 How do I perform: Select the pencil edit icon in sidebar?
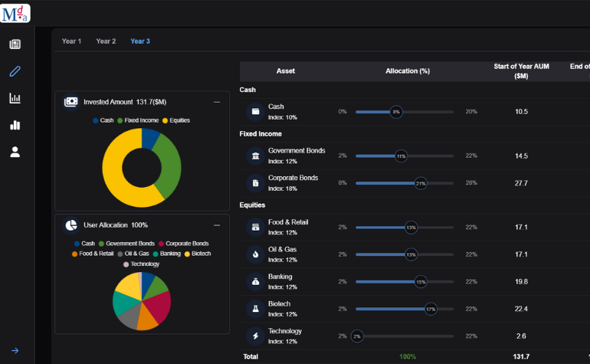point(15,71)
